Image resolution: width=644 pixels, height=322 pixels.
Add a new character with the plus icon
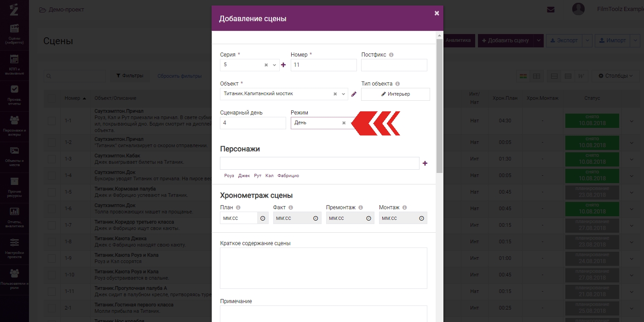click(425, 163)
